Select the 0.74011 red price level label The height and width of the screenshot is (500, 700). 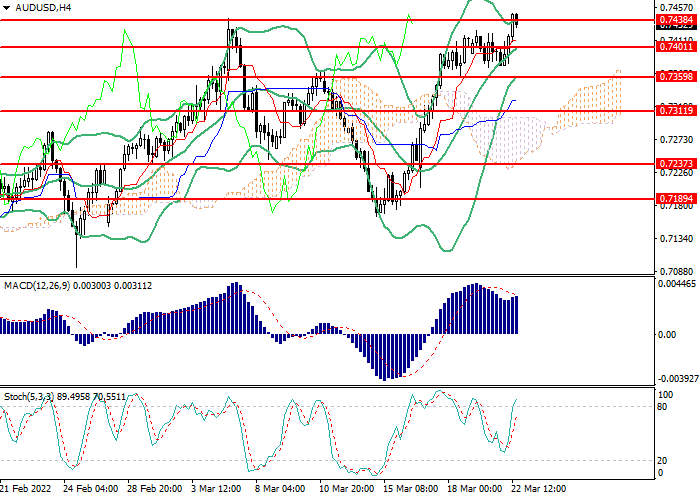tap(676, 46)
